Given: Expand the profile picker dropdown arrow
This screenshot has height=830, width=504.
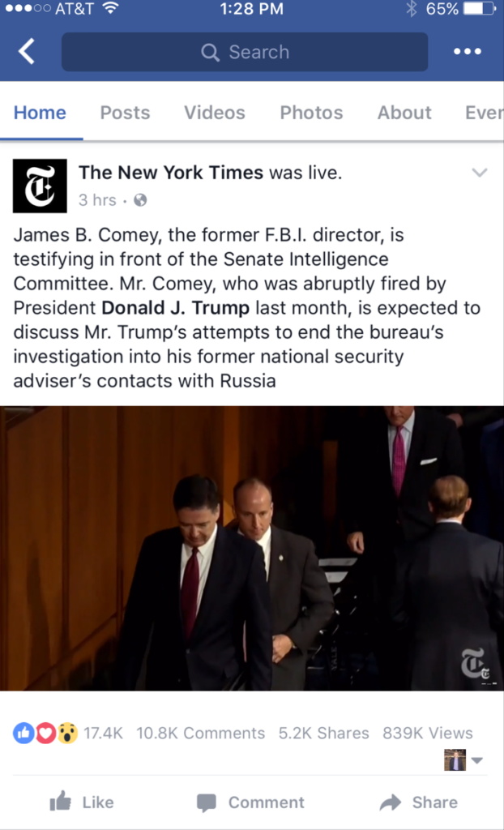Looking at the screenshot, I should (477, 760).
